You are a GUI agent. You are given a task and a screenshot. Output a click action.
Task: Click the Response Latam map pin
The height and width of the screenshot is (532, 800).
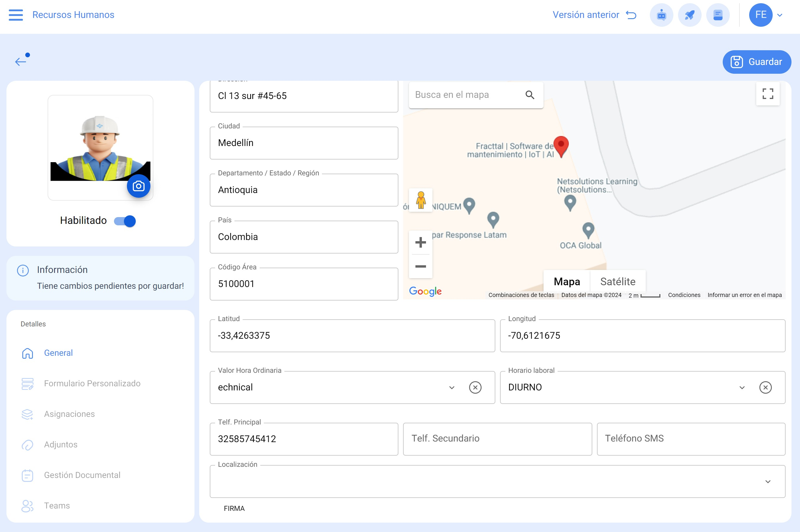click(x=493, y=220)
